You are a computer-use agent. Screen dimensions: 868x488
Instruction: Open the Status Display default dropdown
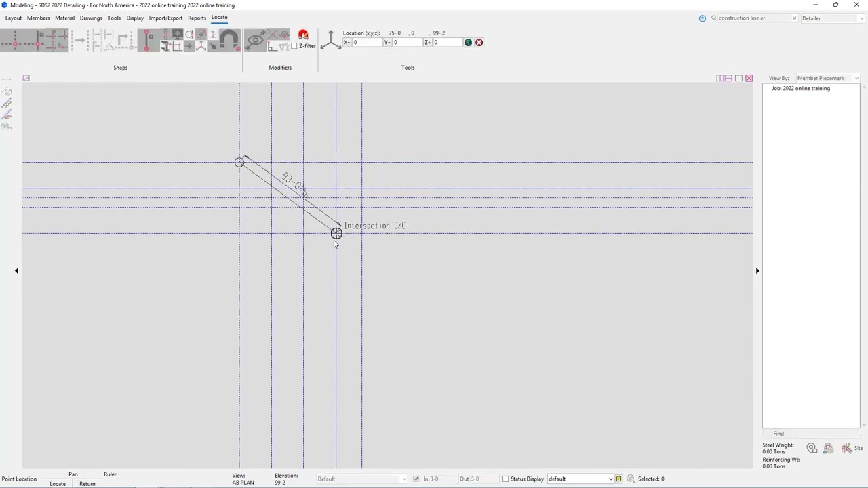(580, 479)
